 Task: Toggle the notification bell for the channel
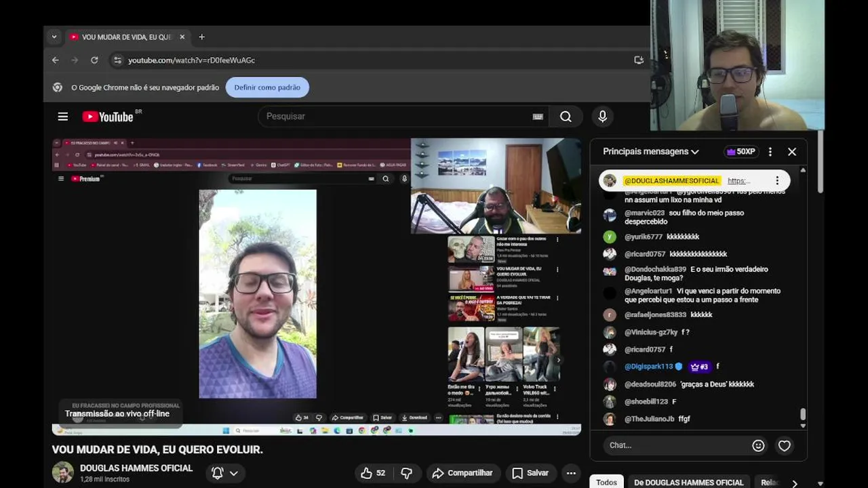pos(218,473)
